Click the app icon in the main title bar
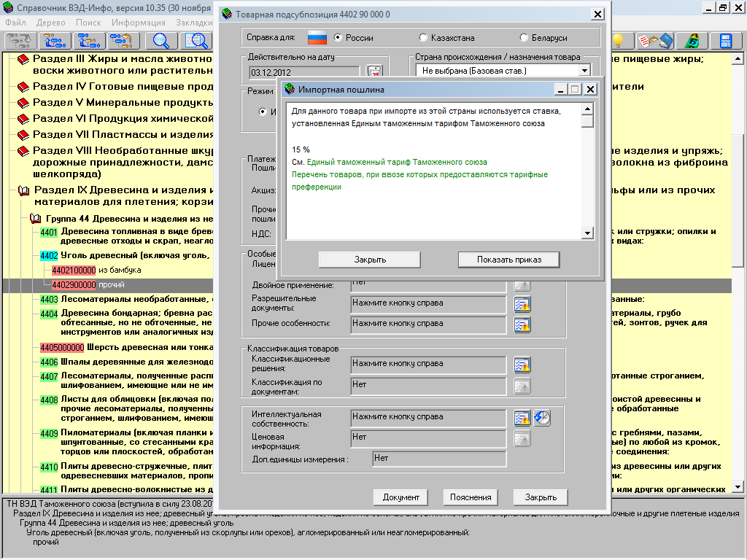The image size is (747, 560). 8,7
